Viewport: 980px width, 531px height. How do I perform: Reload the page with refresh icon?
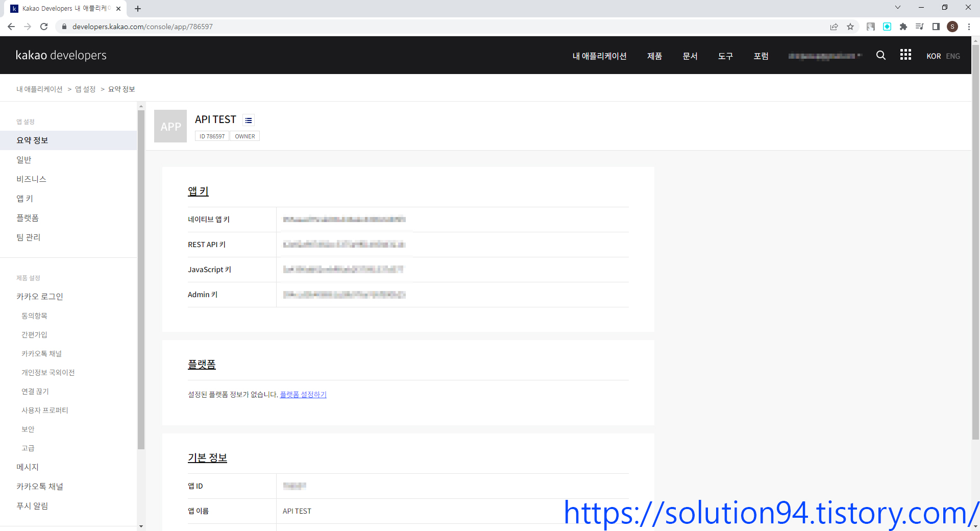(x=44, y=27)
